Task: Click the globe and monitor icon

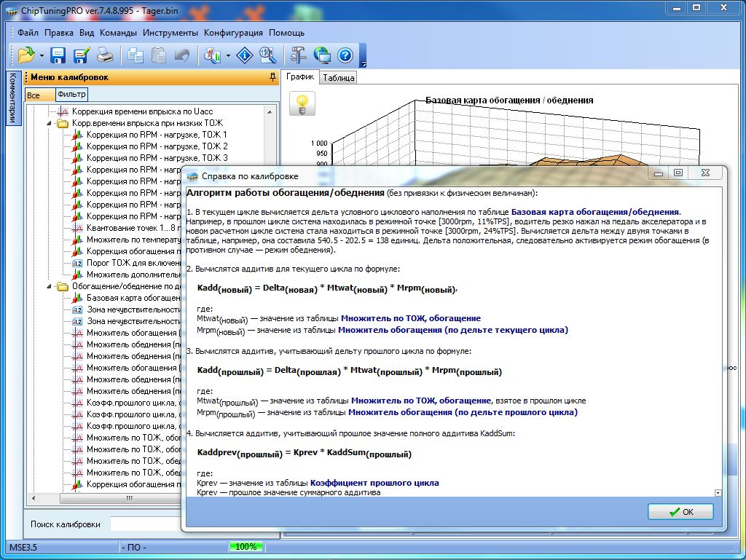Action: [322, 55]
